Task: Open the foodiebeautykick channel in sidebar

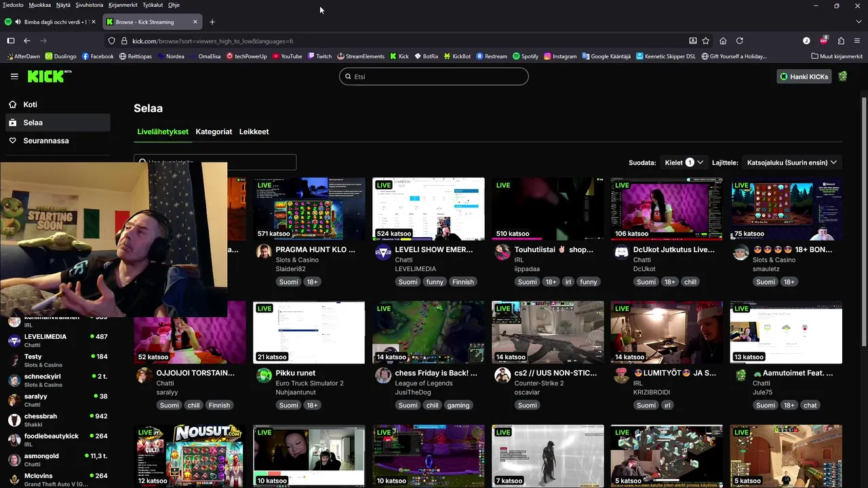Action: point(57,440)
